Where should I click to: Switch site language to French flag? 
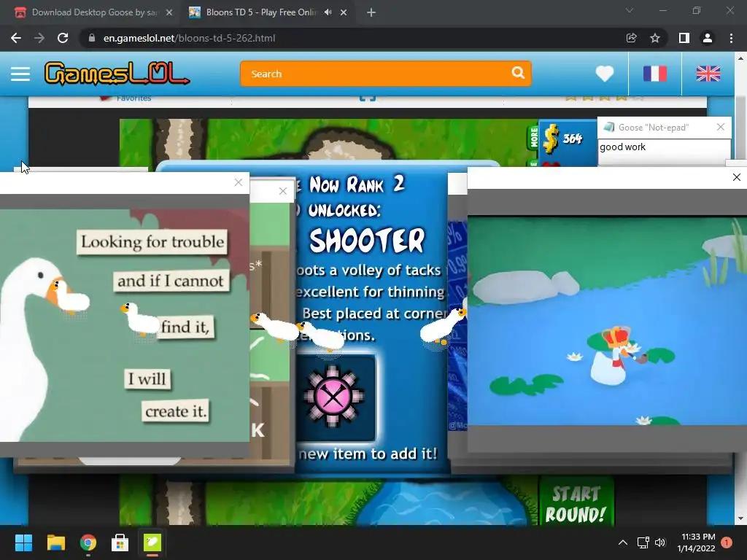point(654,74)
